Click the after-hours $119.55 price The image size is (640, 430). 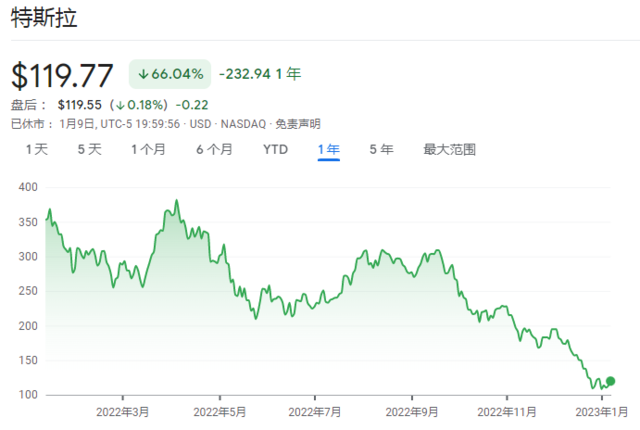(80, 105)
